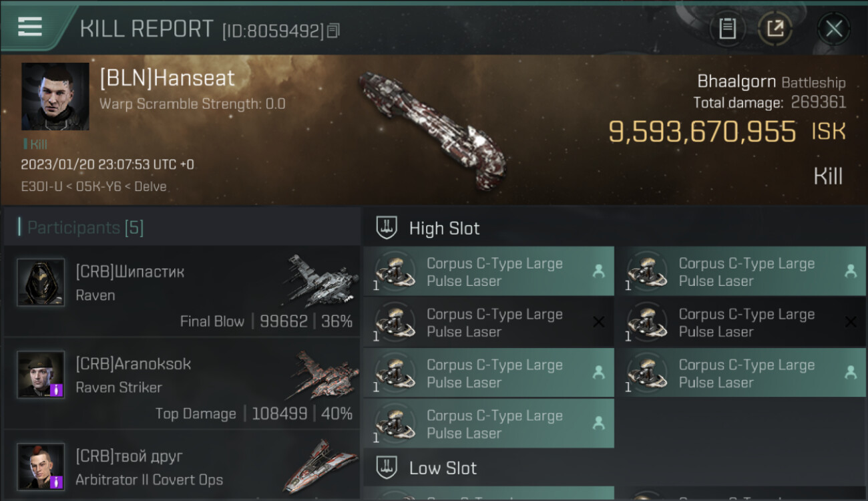Click the [BLN]Hanseat pilot name

(167, 78)
